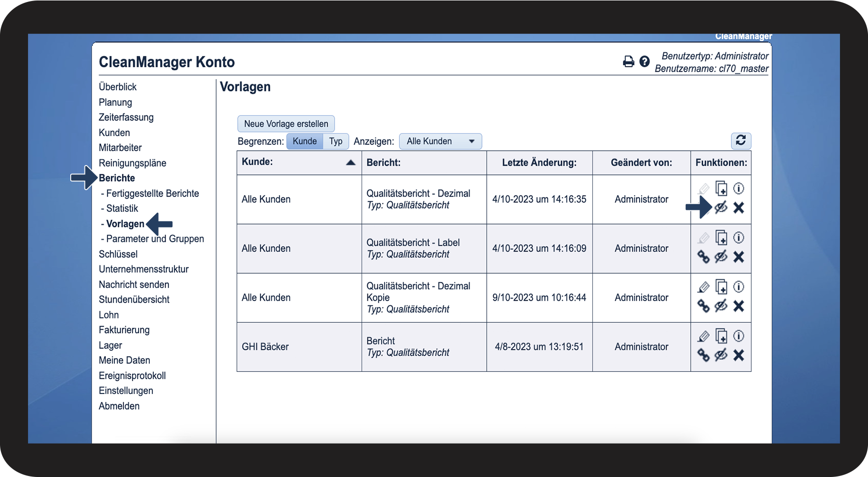Click link icon for Qualitätsbericht - Dezimal Kopie

pos(703,306)
